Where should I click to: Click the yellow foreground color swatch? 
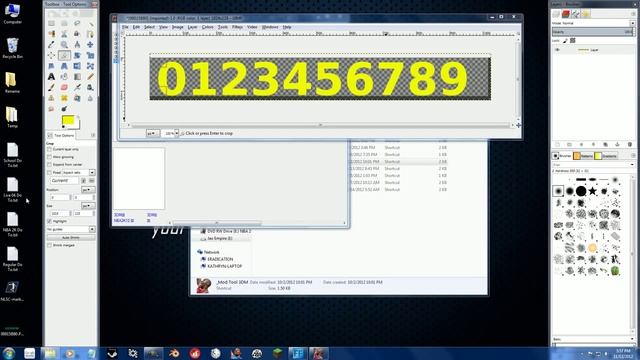coord(68,120)
